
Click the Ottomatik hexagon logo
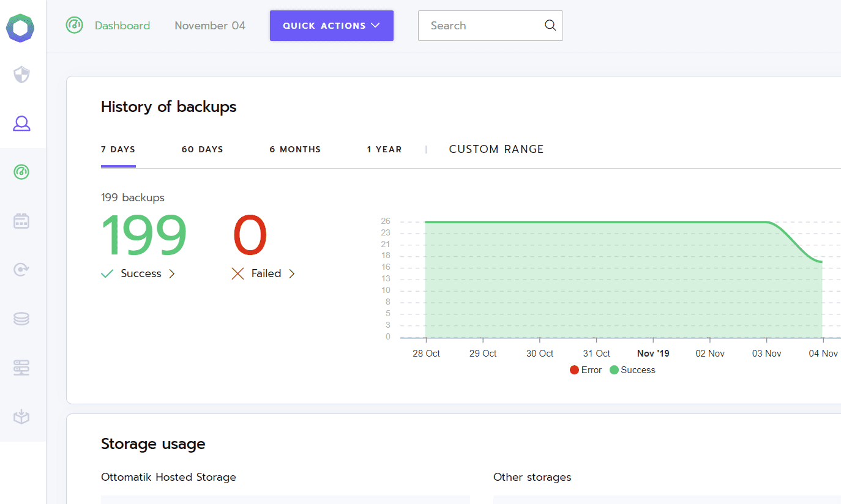[20, 28]
